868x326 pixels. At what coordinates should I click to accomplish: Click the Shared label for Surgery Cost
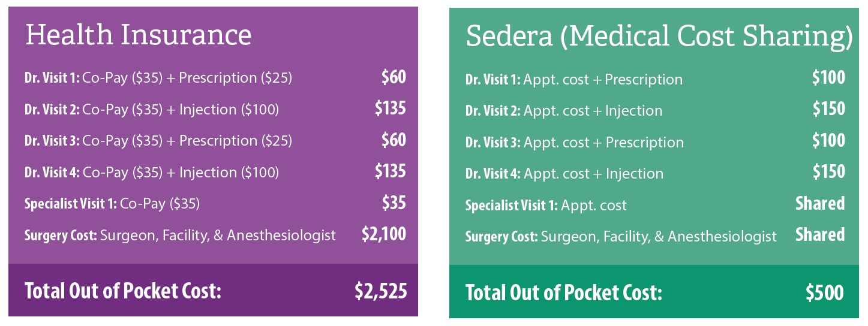click(x=819, y=234)
